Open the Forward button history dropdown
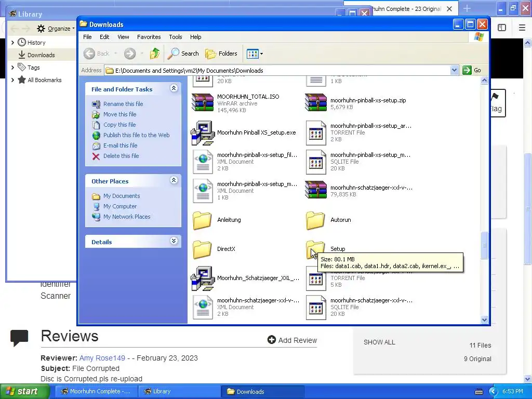 (x=142, y=54)
